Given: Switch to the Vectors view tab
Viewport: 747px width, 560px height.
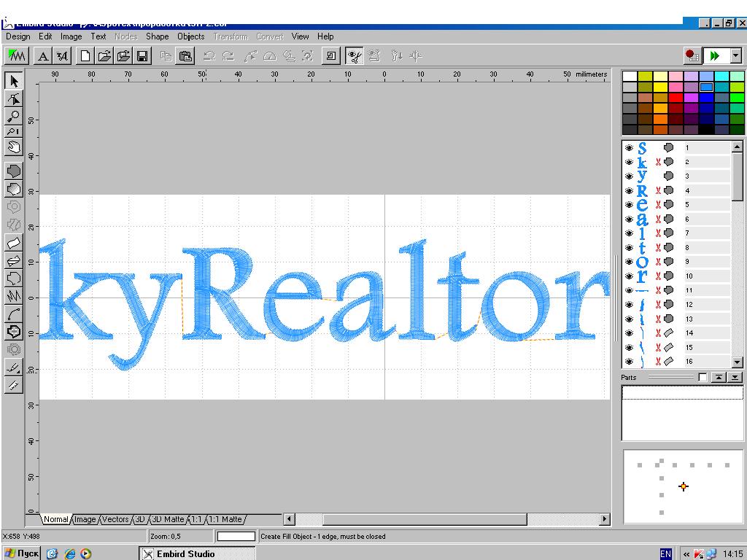Looking at the screenshot, I should [115, 519].
